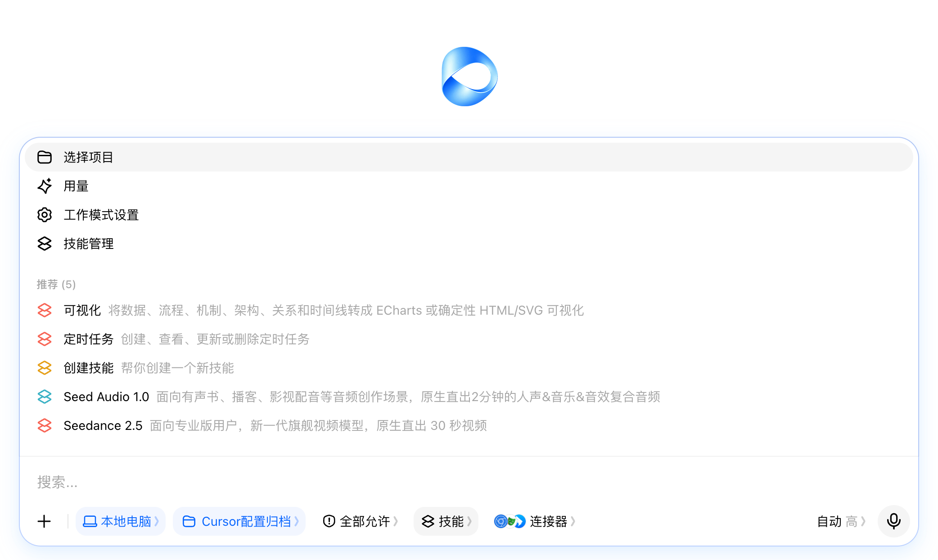
Task: Click the orange icon for 创建技能
Action: 45,368
